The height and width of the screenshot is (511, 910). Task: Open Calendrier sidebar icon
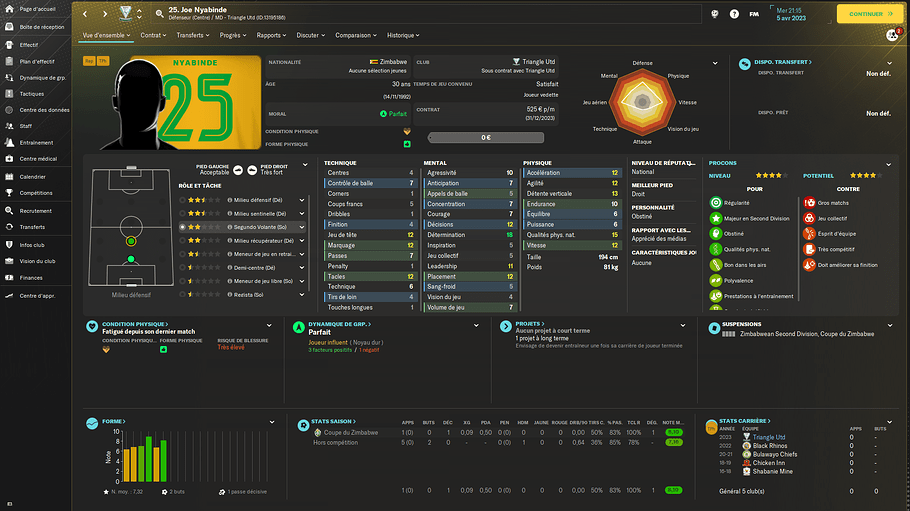tap(9, 177)
